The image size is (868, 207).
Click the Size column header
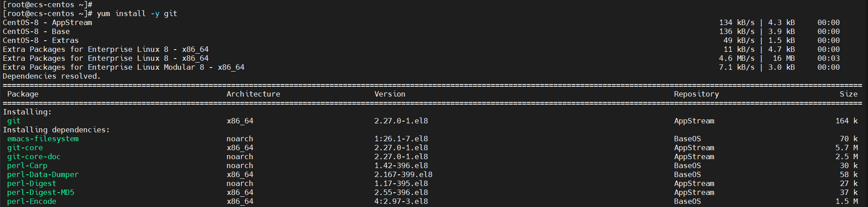[x=848, y=94]
